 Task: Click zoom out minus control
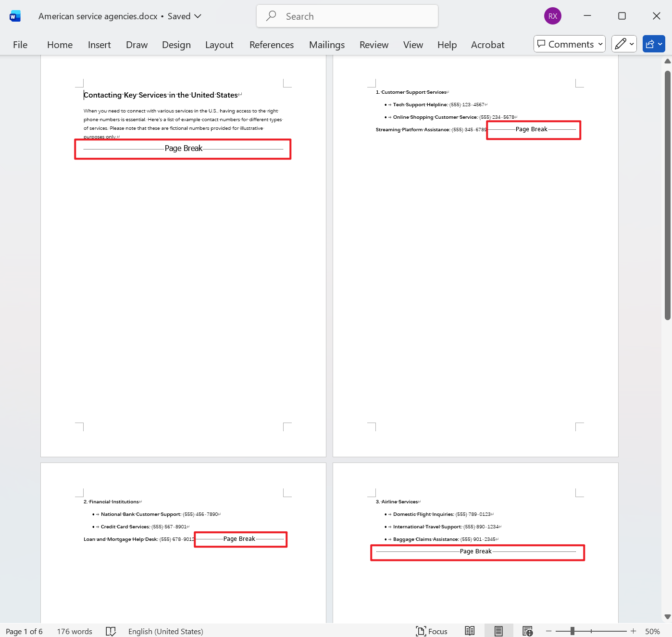point(549,631)
